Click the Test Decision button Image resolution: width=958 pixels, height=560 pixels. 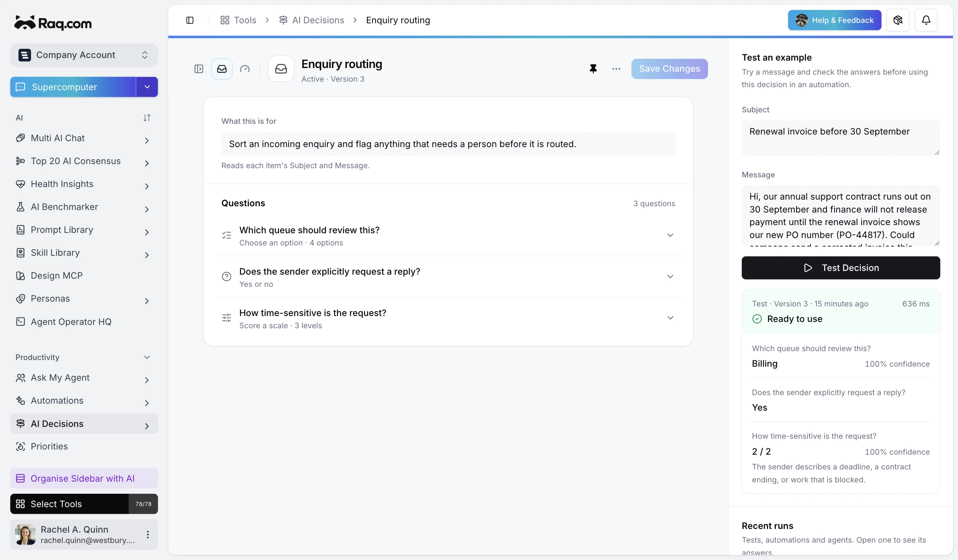click(840, 268)
